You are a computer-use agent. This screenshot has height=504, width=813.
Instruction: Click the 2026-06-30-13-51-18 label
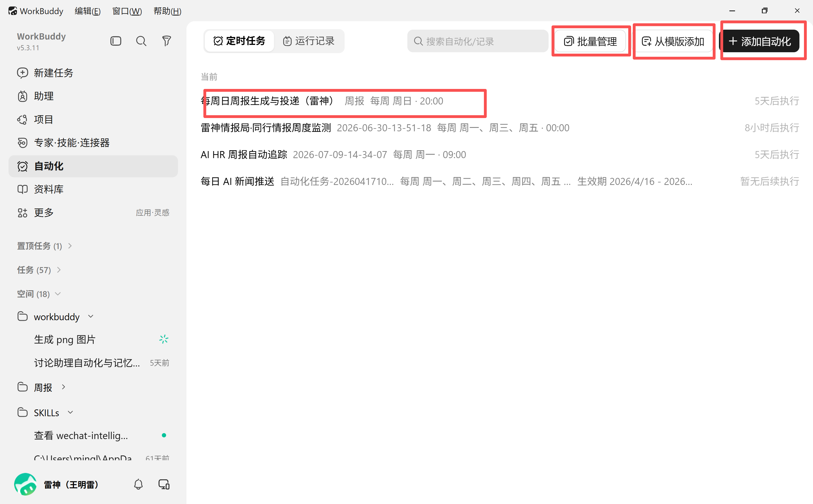tap(384, 128)
